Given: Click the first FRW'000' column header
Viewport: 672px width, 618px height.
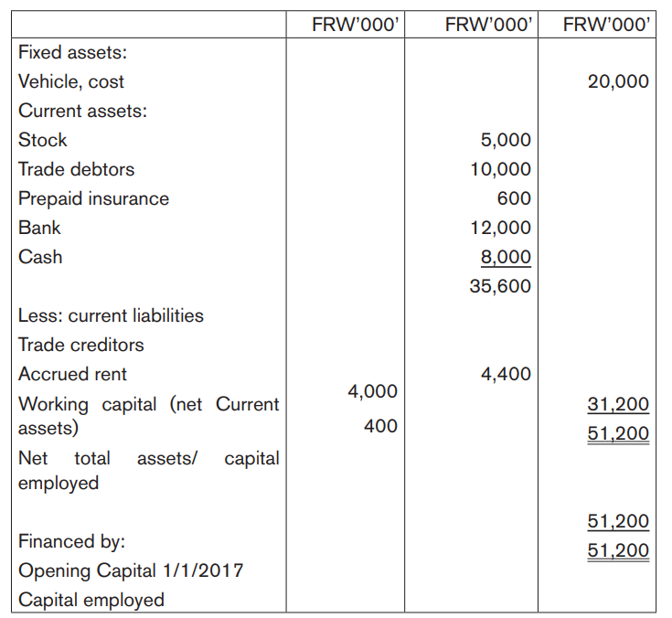Looking at the screenshot, I should (x=356, y=25).
